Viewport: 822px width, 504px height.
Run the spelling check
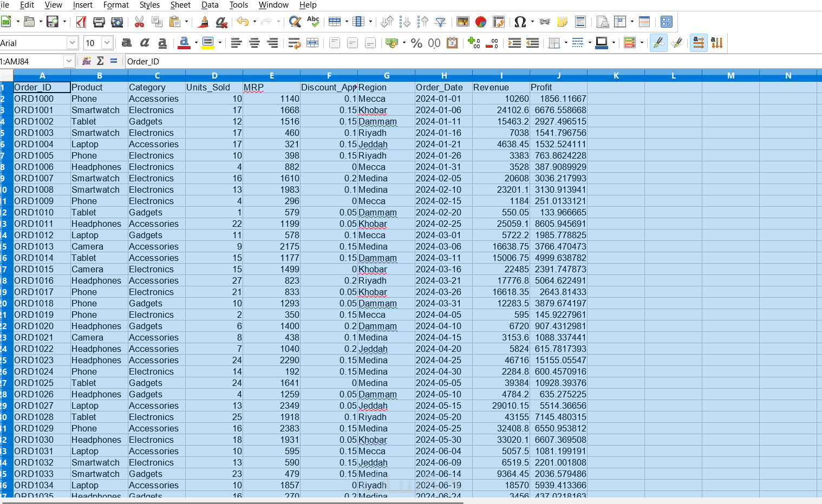313,22
